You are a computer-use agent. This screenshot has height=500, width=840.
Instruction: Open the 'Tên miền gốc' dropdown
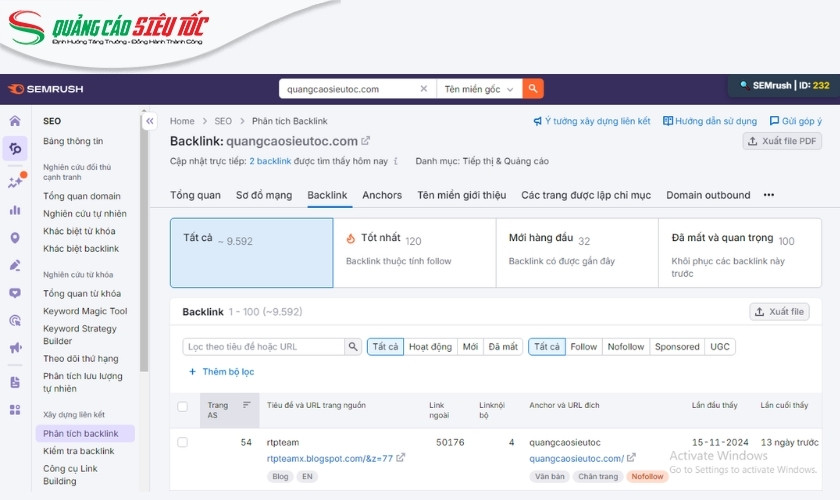[x=479, y=89]
